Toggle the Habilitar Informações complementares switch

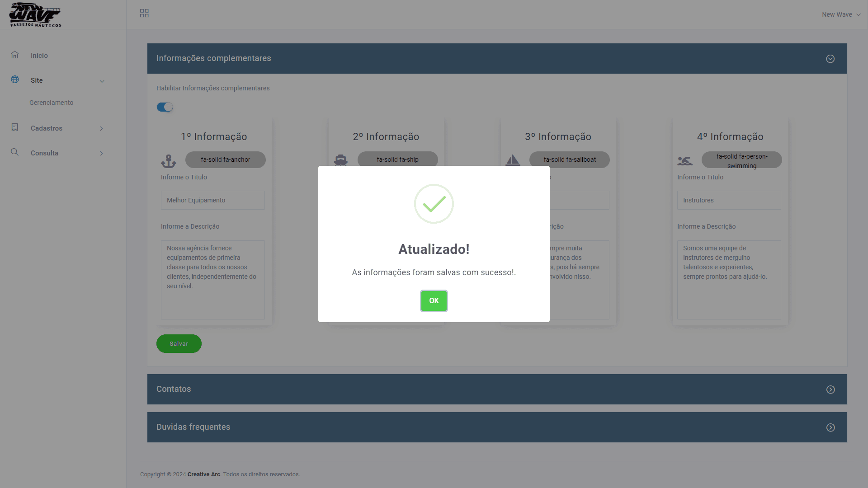[x=165, y=107]
